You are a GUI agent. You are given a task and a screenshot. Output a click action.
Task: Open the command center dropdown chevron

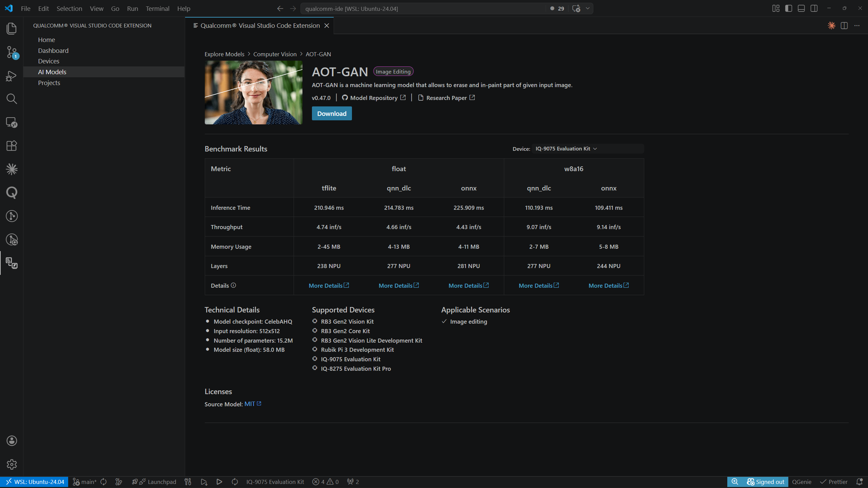click(588, 8)
